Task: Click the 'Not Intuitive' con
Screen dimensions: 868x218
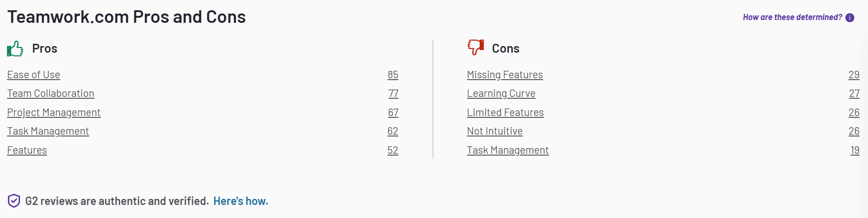Action: (x=495, y=131)
